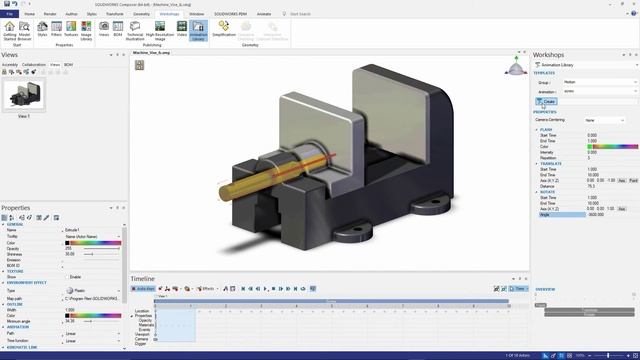The height and width of the screenshot is (360, 640).
Task: Open the animation Path dropdown Linear
Action: click(x=93, y=333)
